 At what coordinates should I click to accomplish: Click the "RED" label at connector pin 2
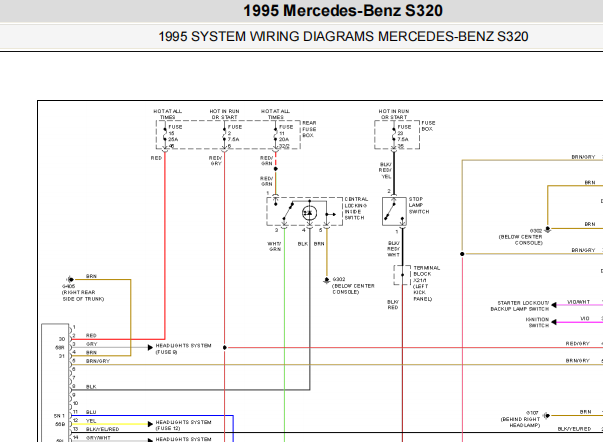[x=91, y=335]
